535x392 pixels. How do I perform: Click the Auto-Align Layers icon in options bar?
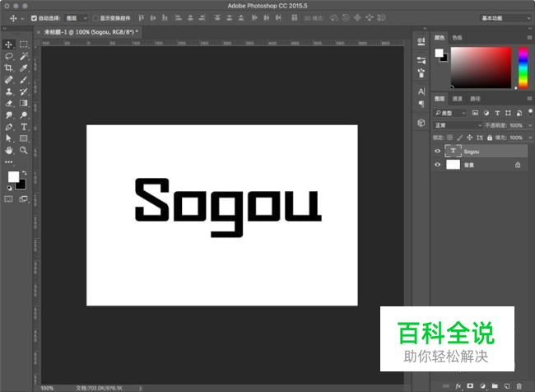295,18
